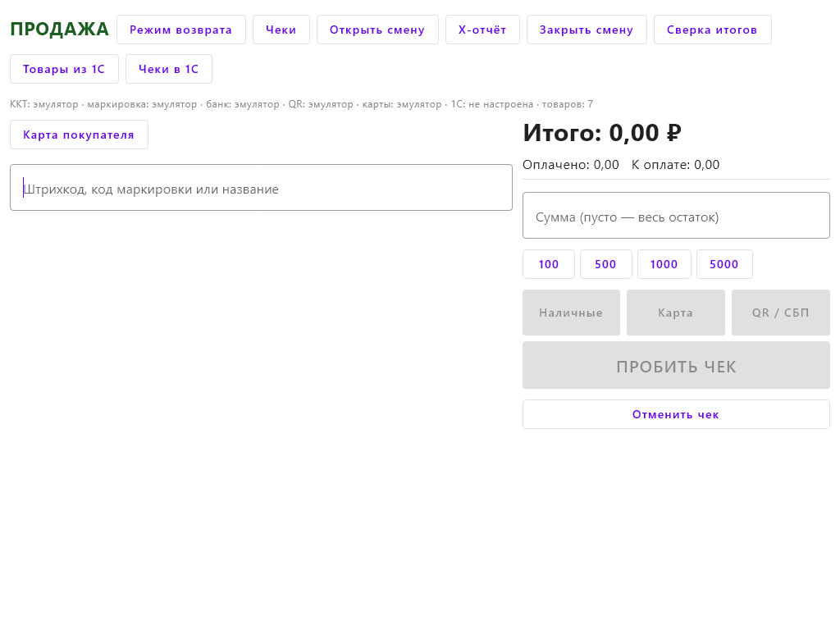The height and width of the screenshot is (630, 840).
Task: Click the К оплате: 0,00 text
Action: click(x=676, y=164)
